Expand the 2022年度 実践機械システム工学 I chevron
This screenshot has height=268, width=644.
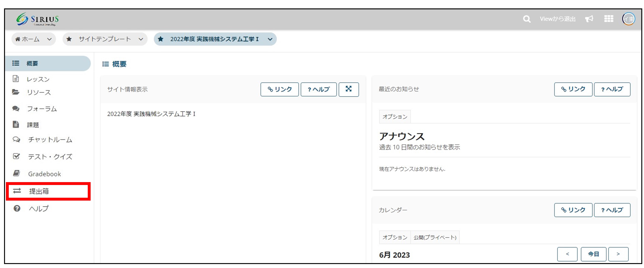(270, 39)
